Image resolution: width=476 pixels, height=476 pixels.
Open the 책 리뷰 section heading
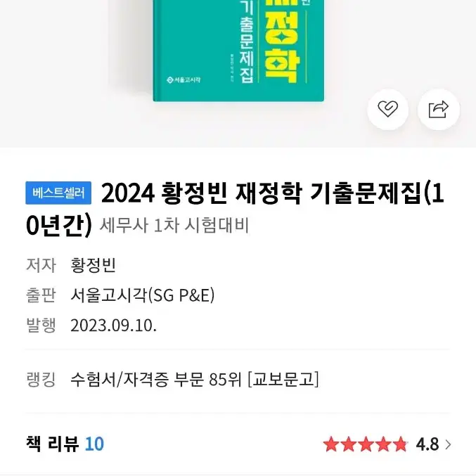(52, 444)
